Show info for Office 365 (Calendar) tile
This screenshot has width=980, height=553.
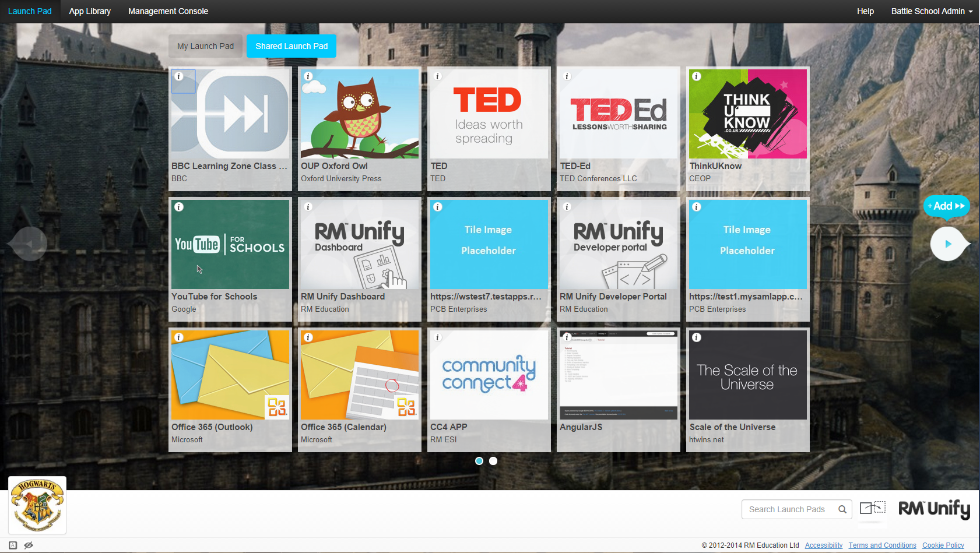point(308,337)
